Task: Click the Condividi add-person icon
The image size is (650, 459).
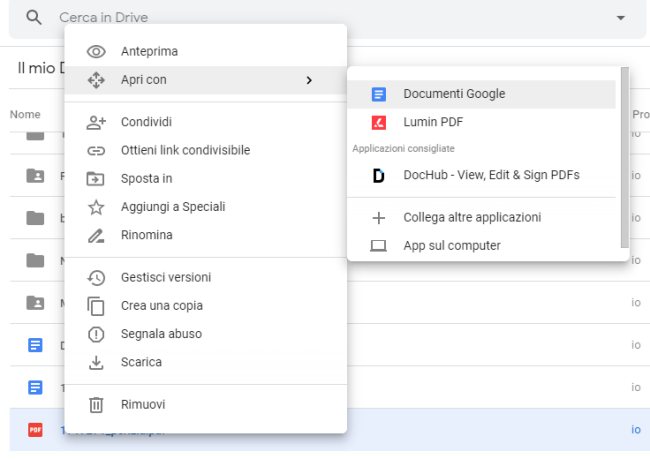Action: [x=96, y=122]
